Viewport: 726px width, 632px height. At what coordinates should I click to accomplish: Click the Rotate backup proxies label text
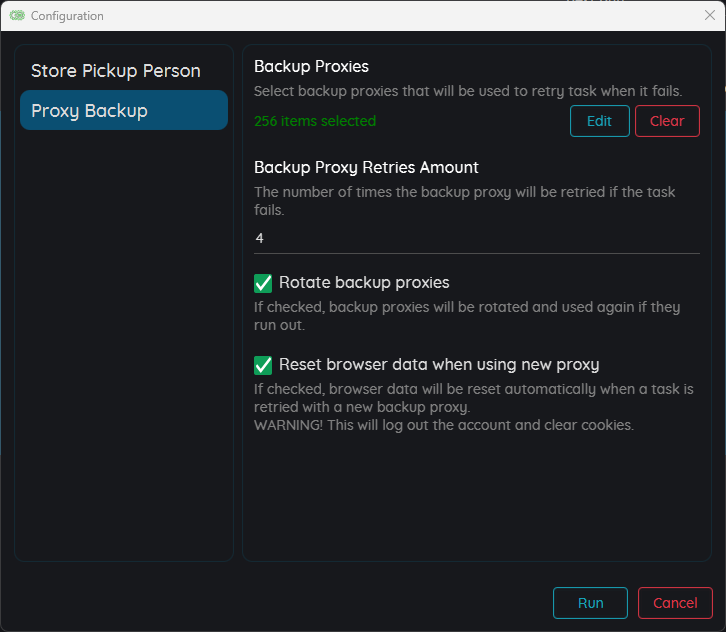pyautogui.click(x=364, y=282)
